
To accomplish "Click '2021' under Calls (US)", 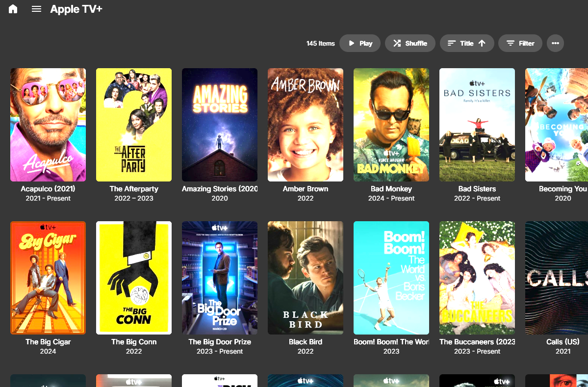I will (563, 351).
